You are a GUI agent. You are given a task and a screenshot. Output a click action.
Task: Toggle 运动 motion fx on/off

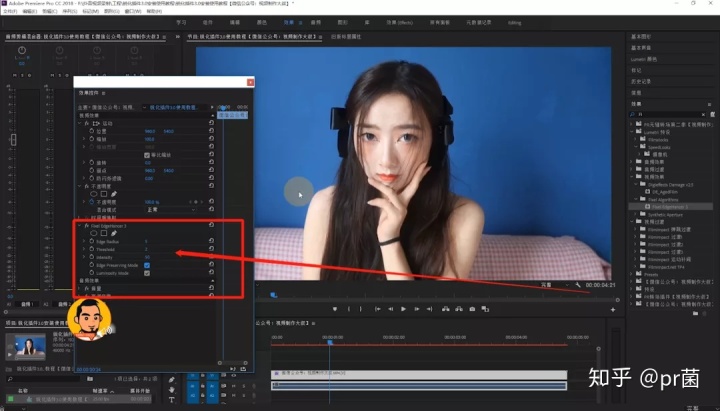pos(86,124)
